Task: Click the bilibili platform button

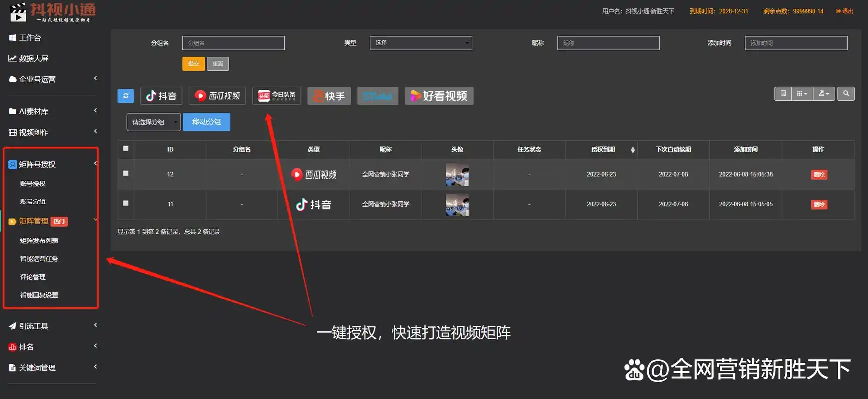Action: pyautogui.click(x=378, y=96)
